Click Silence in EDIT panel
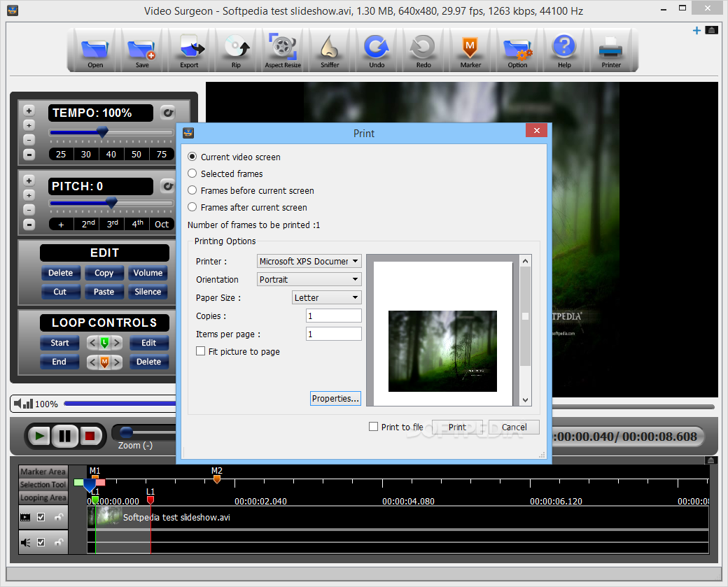Screen dimensions: 728x587 (x=148, y=292)
